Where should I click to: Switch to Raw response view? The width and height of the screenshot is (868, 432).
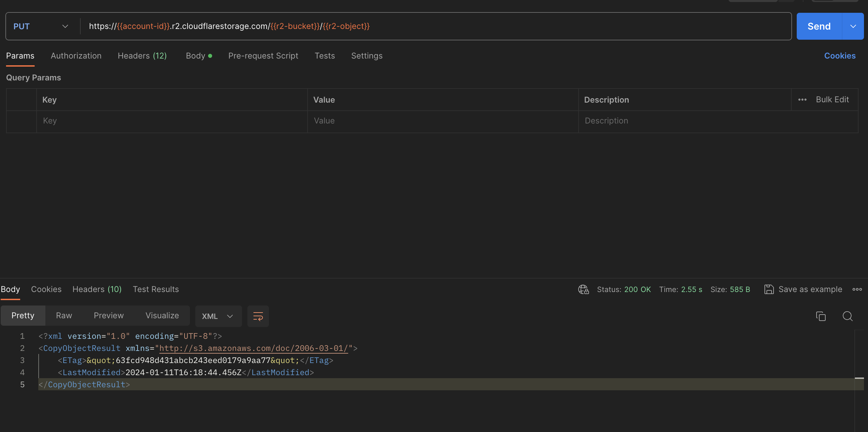(64, 316)
